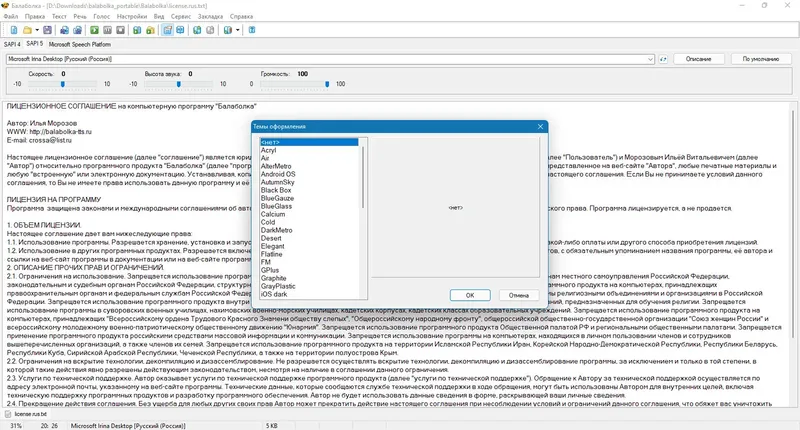This screenshot has height=430, width=800.
Task: Open the Microsoft Irina Desktop voice dropdown
Action: 330,59
